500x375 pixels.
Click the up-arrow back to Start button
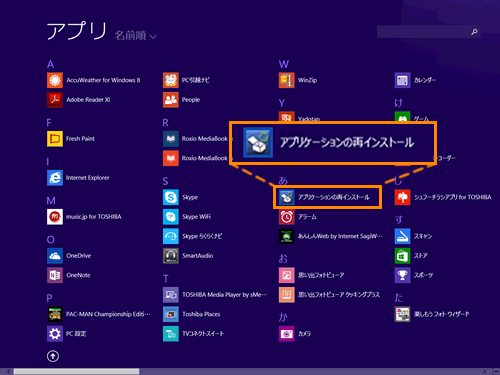(x=53, y=356)
